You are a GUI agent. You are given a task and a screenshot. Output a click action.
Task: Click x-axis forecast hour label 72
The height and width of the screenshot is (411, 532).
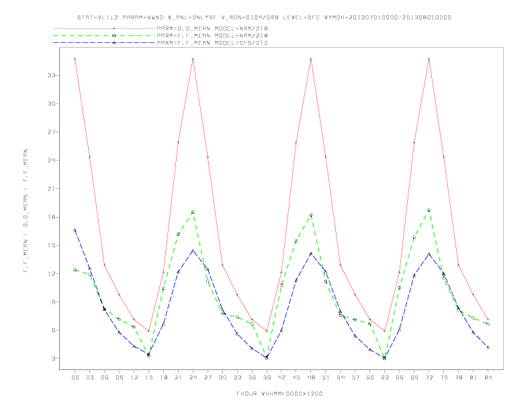429,377
